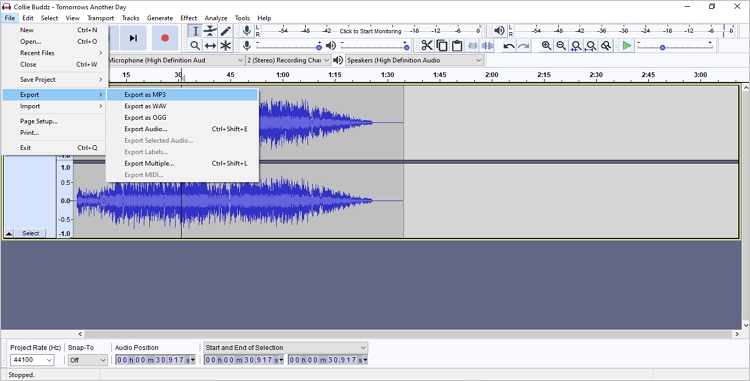
Task: Click the playback speed slider handle
Action: pos(662,47)
